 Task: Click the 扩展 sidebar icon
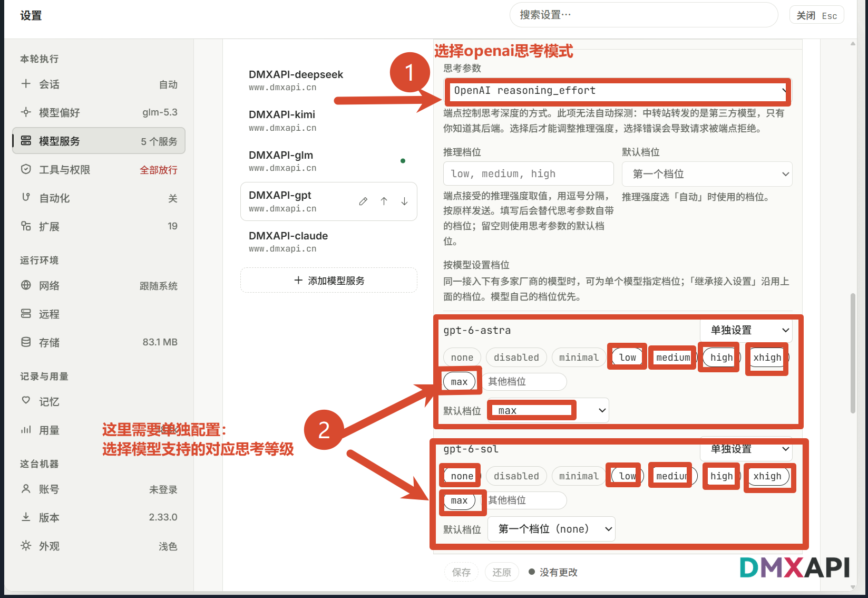26,226
